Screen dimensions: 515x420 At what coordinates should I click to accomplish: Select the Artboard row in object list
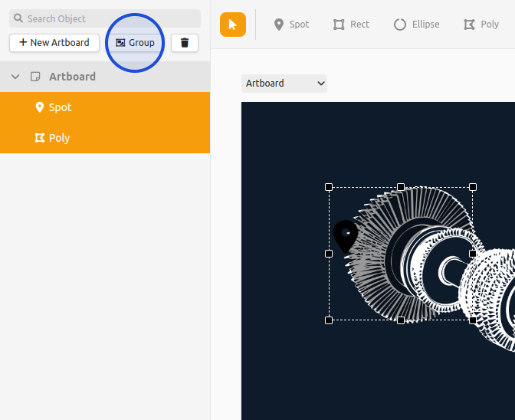point(105,77)
